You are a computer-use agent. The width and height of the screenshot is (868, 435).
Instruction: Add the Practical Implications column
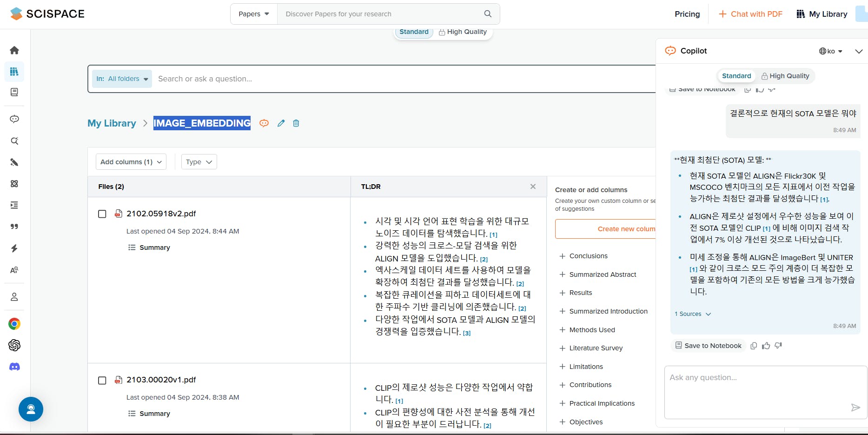coord(597,403)
